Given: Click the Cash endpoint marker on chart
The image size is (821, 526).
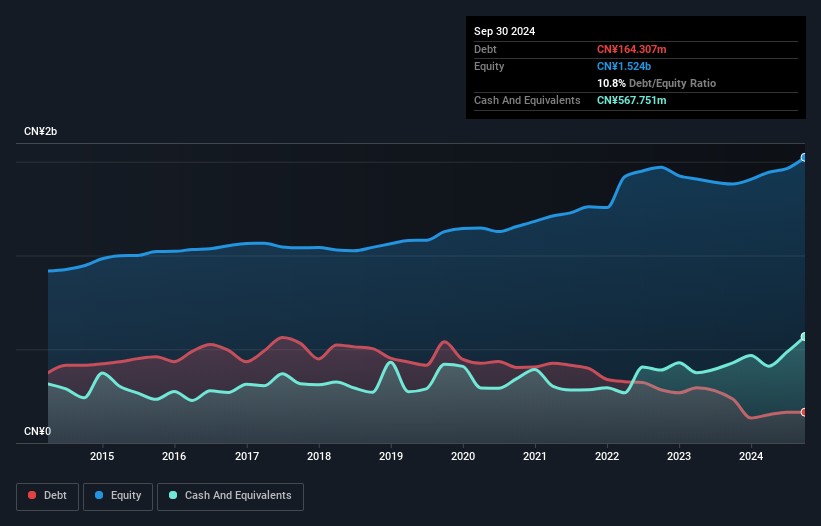Looking at the screenshot, I should click(x=804, y=337).
